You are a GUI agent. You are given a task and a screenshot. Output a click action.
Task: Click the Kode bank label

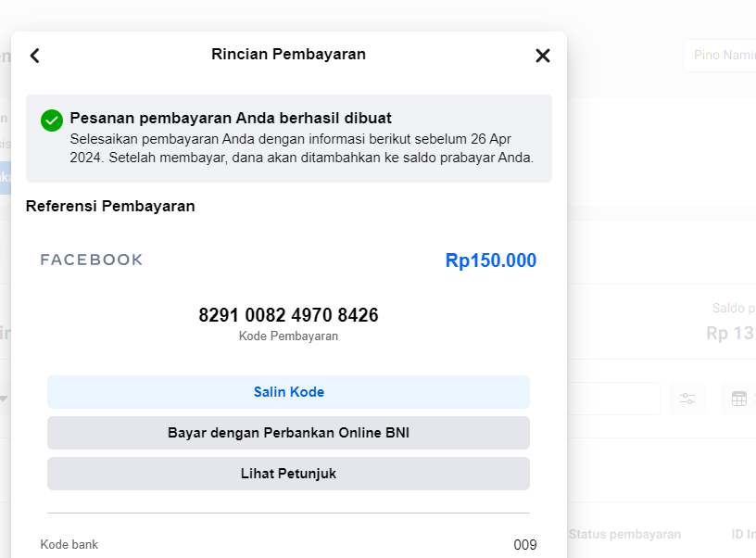[x=69, y=545]
